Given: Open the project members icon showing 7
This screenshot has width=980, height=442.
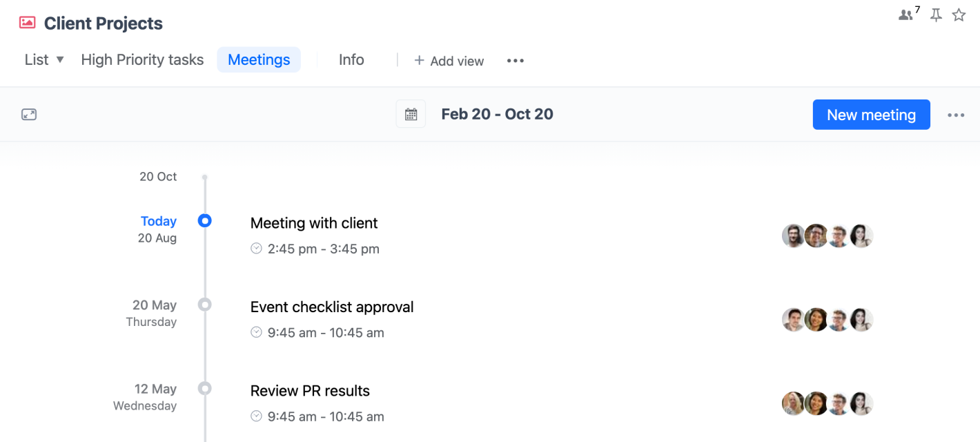Looking at the screenshot, I should click(x=909, y=14).
